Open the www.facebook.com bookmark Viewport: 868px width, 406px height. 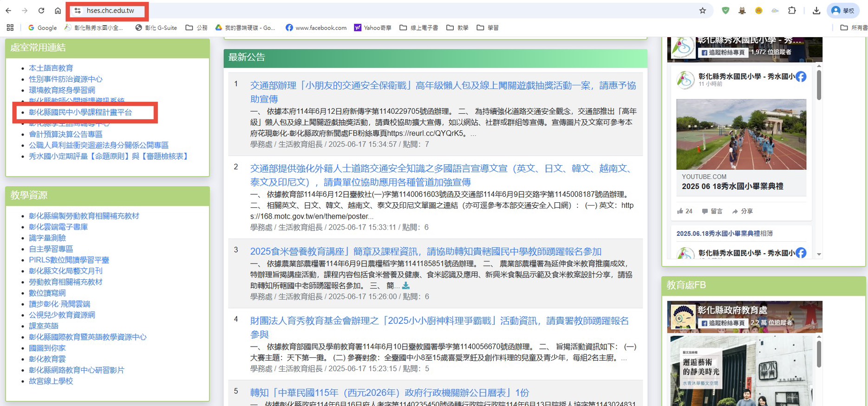tap(316, 28)
